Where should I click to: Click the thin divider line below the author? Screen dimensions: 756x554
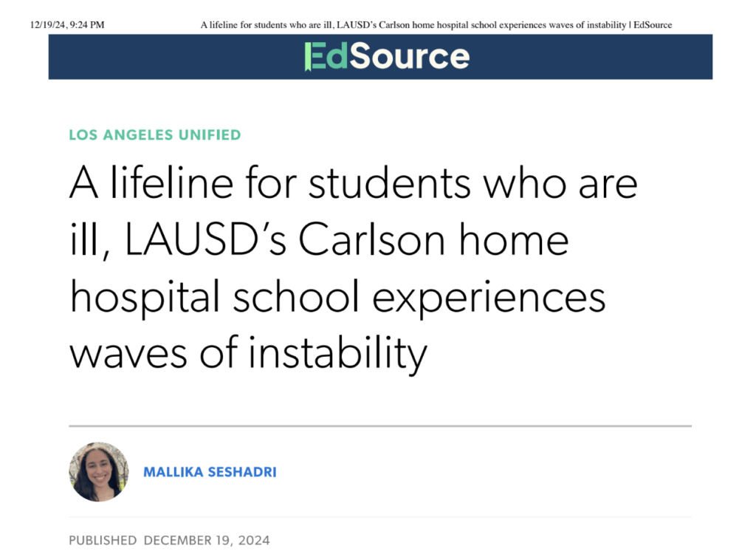pos(379,517)
